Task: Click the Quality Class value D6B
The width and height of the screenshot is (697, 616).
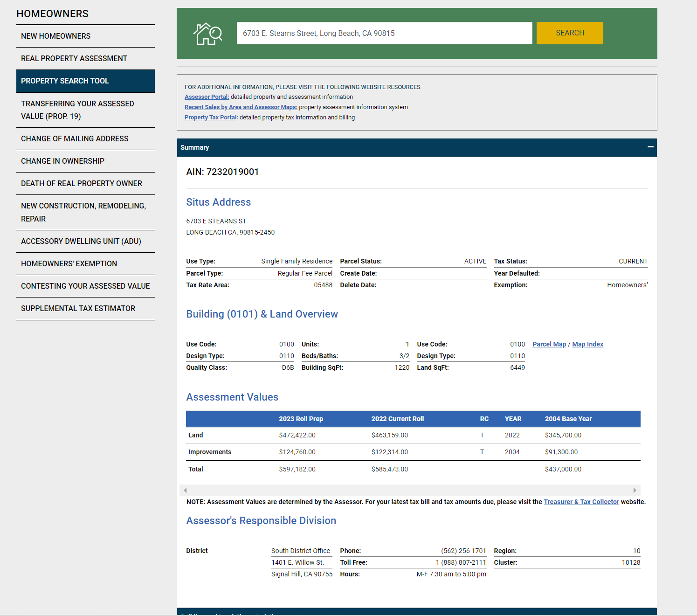Action: [x=288, y=367]
